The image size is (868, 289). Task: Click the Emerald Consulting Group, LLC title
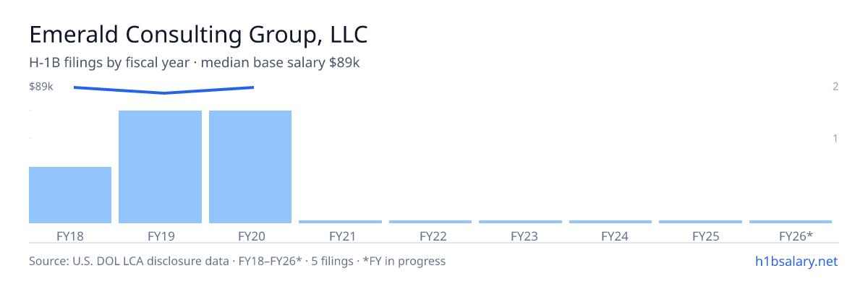click(198, 35)
